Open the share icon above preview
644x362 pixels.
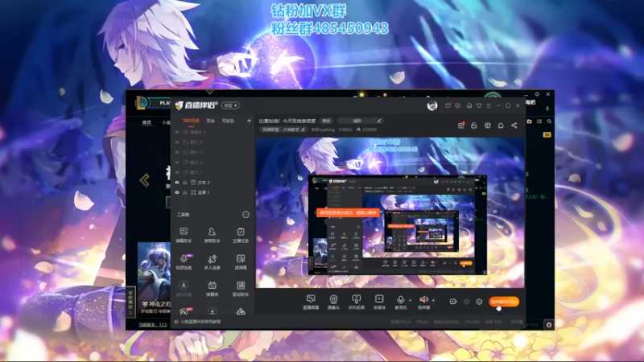(514, 125)
